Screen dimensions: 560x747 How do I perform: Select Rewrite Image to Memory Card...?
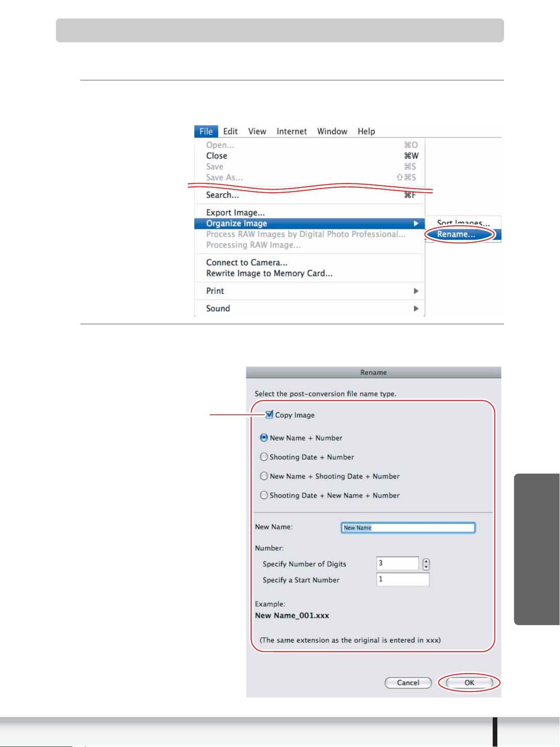point(309,273)
